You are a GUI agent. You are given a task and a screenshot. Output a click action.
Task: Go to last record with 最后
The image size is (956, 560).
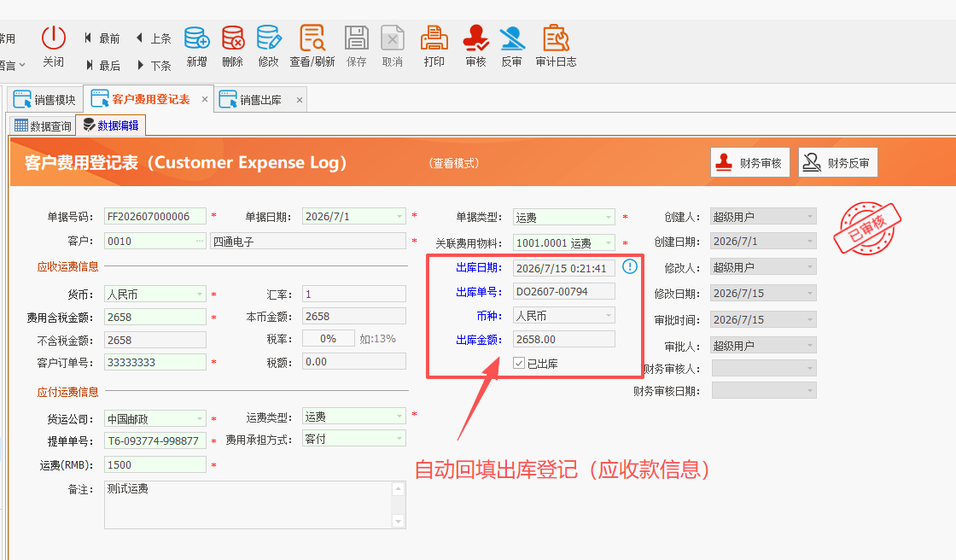coord(102,65)
